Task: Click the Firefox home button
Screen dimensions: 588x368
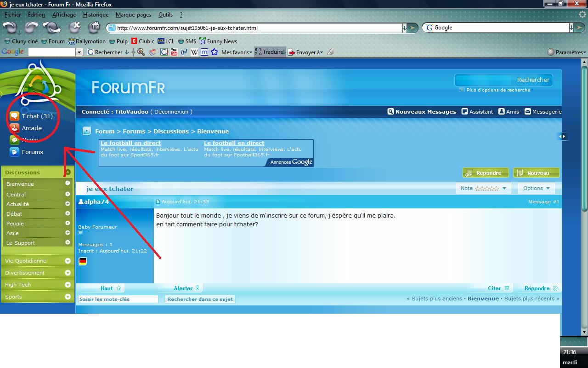Action: click(94, 27)
